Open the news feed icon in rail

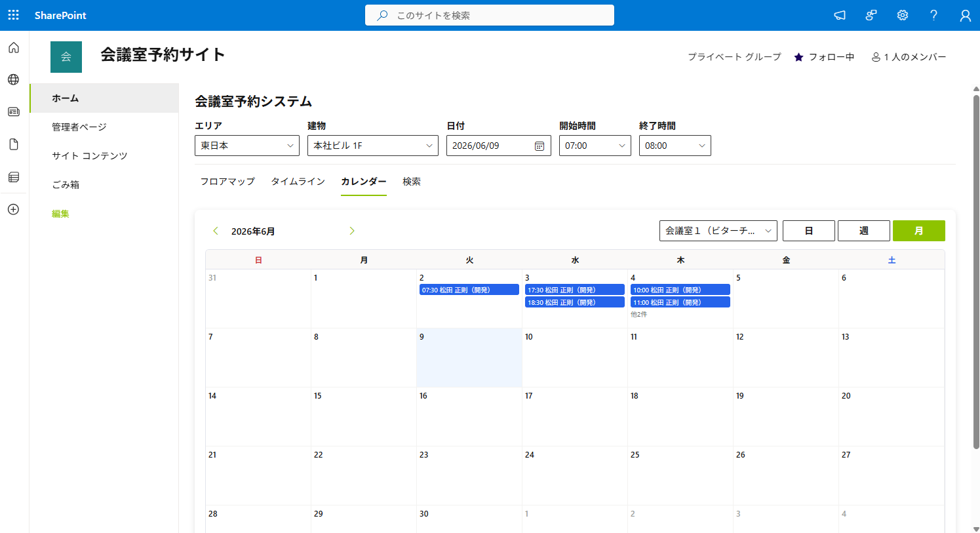(x=14, y=112)
